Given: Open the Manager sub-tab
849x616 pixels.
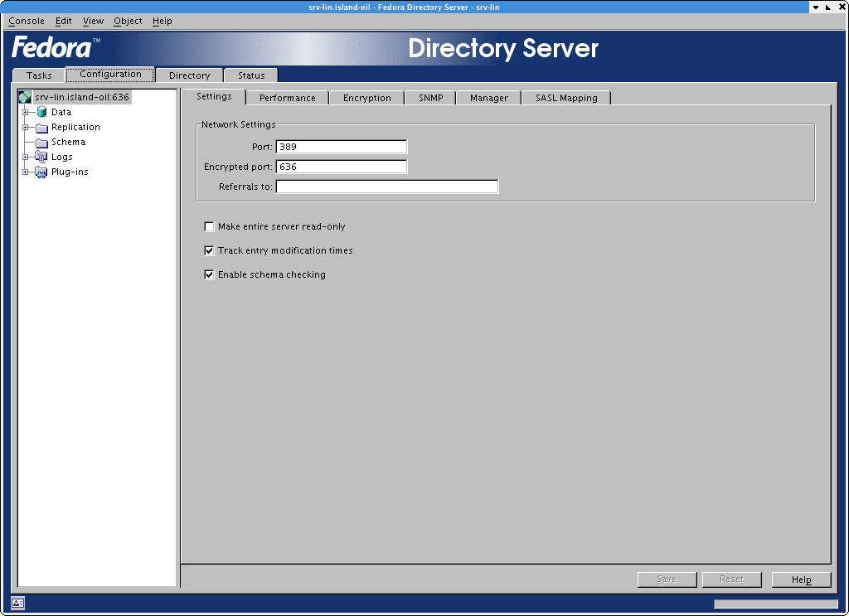Looking at the screenshot, I should [489, 98].
